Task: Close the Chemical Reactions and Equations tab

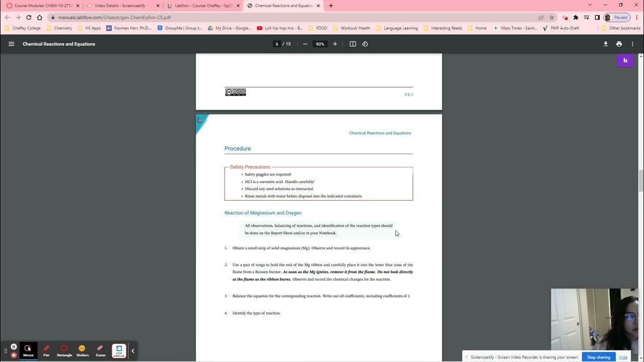Action: click(318, 6)
